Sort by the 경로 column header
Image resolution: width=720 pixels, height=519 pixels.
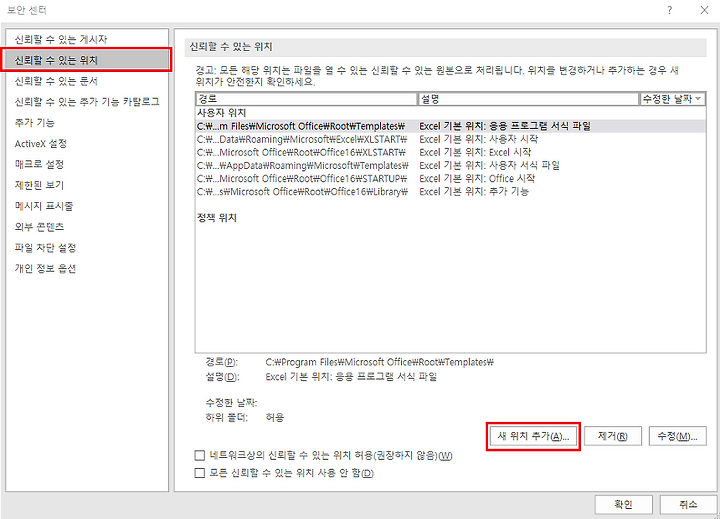pyautogui.click(x=306, y=99)
